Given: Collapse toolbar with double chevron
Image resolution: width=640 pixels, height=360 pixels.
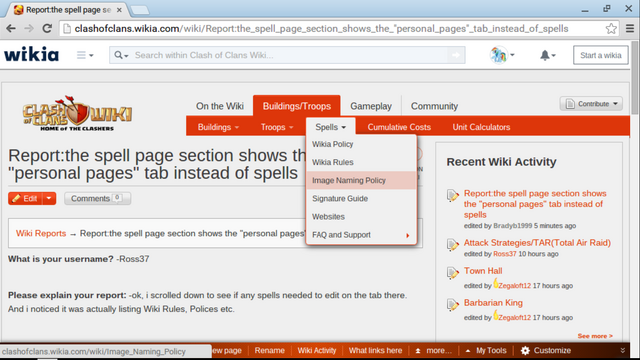Looking at the screenshot, I should [x=622, y=350].
